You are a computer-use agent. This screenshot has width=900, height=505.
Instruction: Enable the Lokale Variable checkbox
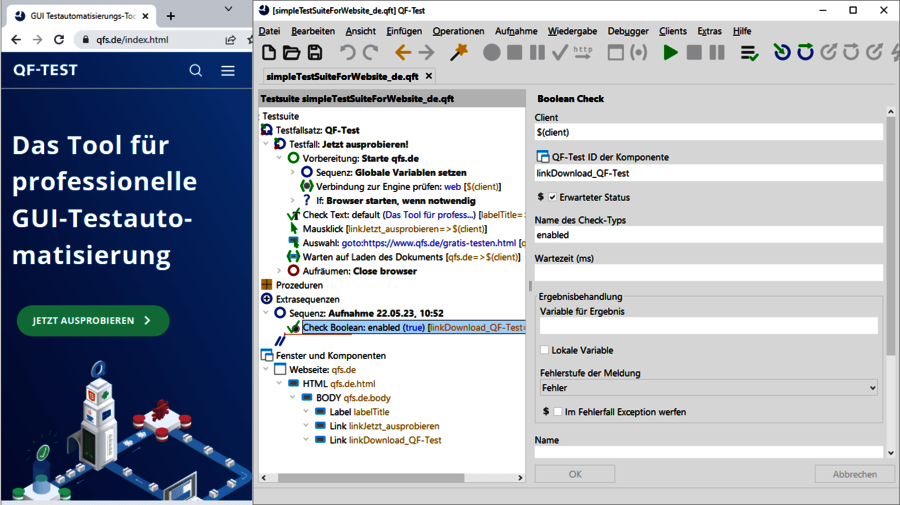544,349
